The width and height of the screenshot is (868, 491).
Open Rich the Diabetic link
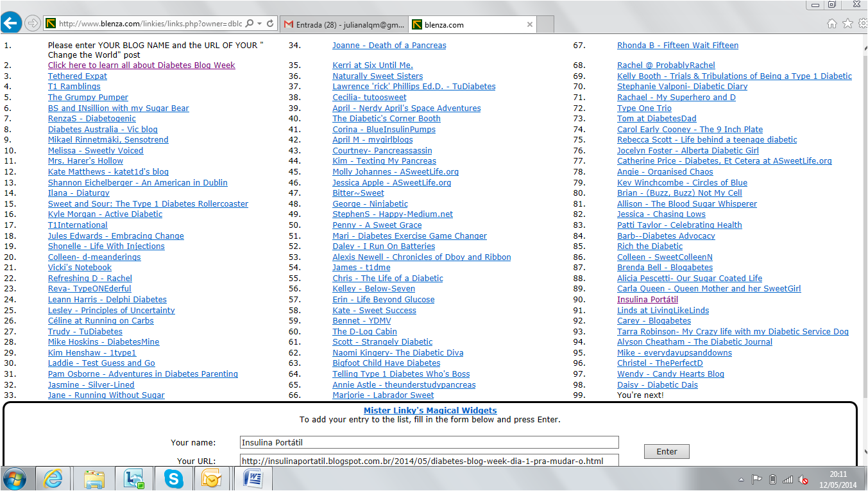tap(650, 246)
